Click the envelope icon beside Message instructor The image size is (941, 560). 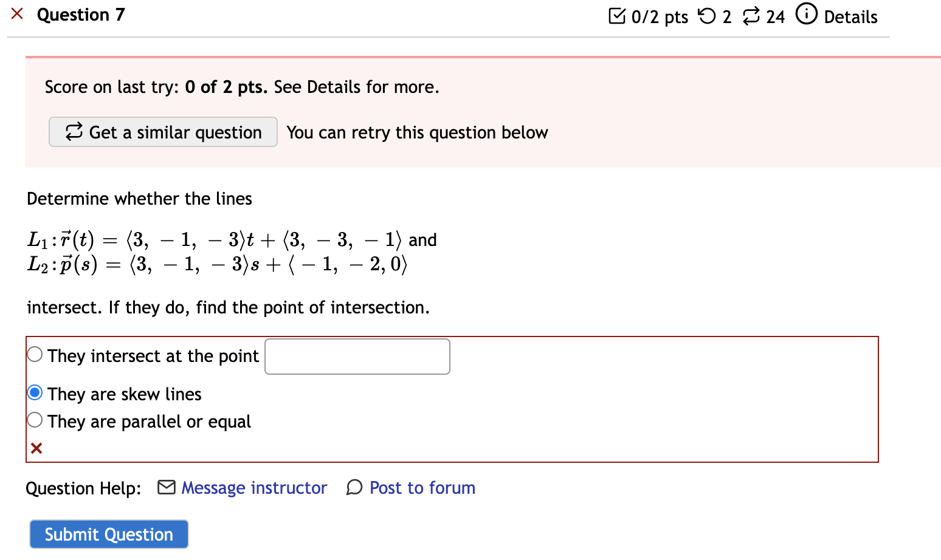[x=165, y=487]
